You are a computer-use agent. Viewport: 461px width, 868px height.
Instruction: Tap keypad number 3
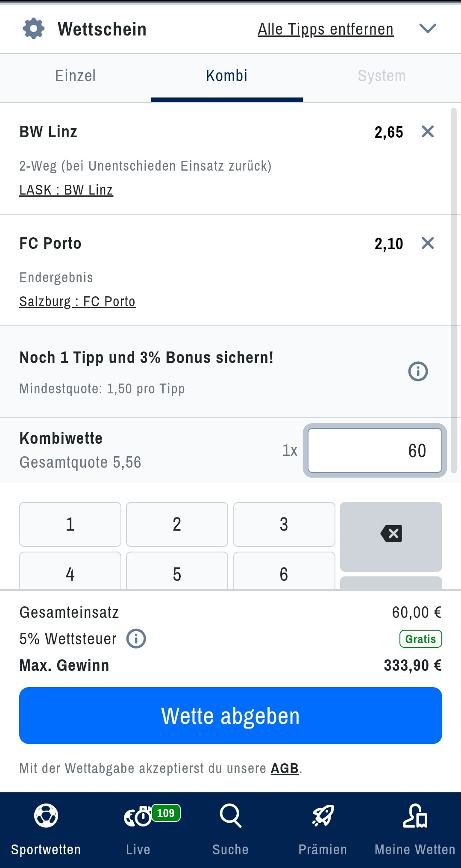point(284,524)
